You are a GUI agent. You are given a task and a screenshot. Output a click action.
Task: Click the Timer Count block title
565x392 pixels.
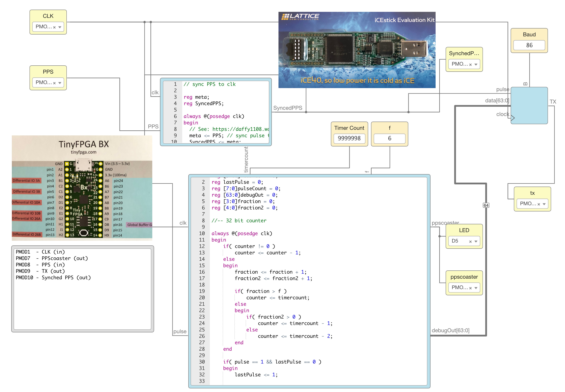coord(349,128)
